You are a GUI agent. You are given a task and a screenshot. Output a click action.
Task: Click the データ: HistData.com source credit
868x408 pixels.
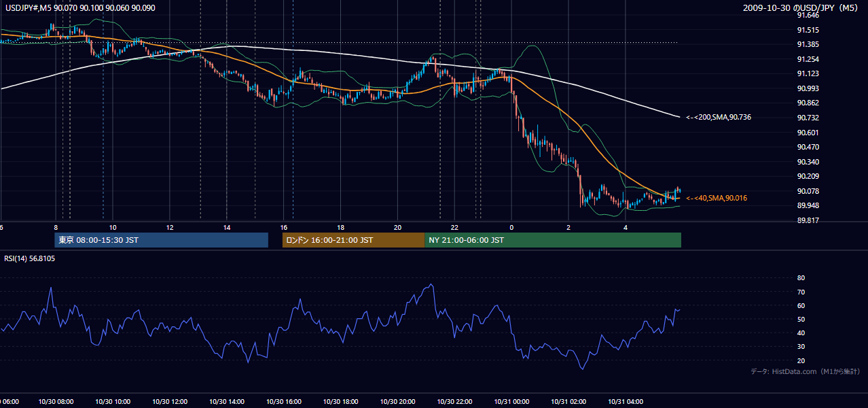806,371
